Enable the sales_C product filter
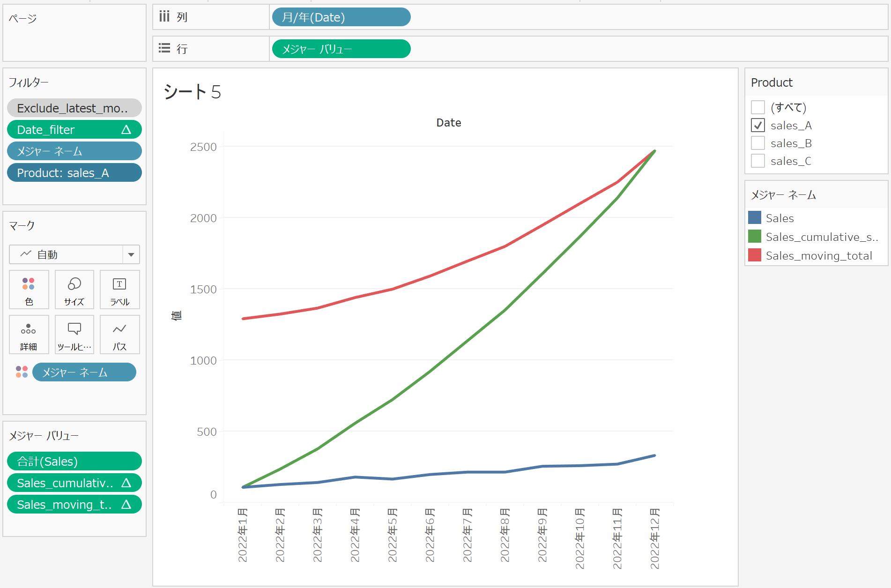This screenshot has height=588, width=891. [x=757, y=161]
